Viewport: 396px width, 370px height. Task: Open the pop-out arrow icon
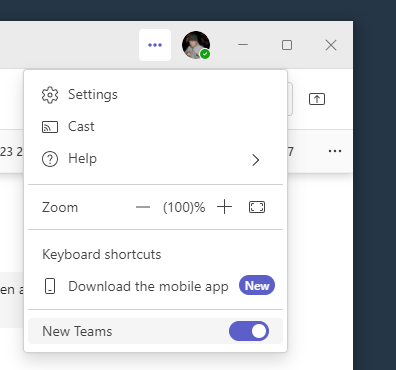pos(317,99)
